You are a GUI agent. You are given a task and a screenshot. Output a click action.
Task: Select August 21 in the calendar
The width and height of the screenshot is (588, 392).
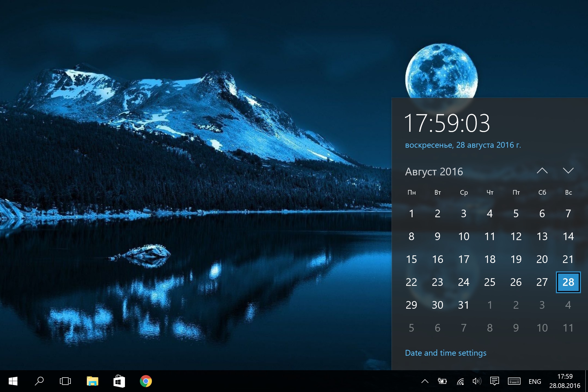point(568,259)
